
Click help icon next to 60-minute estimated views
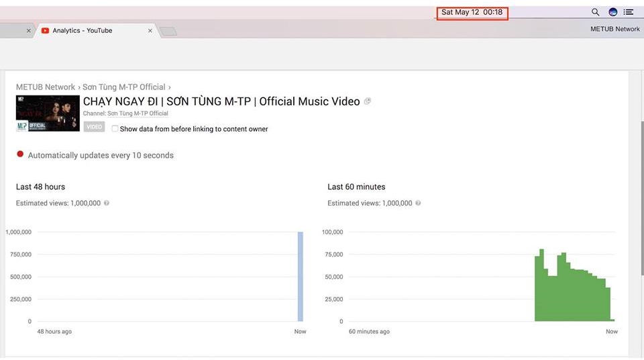coord(419,203)
